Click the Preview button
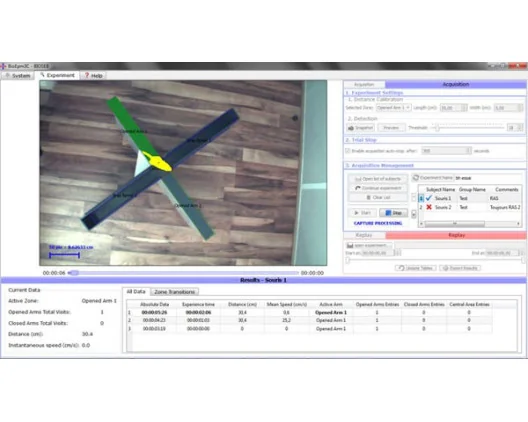528x422 pixels. [x=391, y=128]
